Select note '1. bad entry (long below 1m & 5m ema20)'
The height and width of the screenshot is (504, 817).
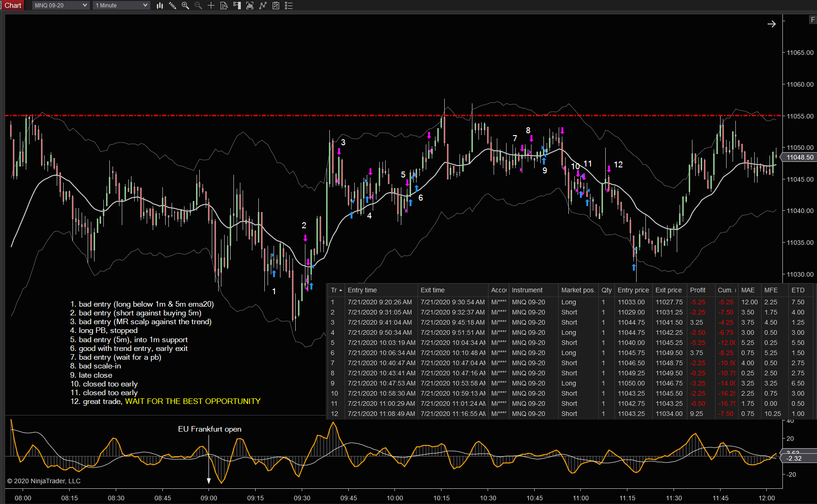[x=142, y=304]
